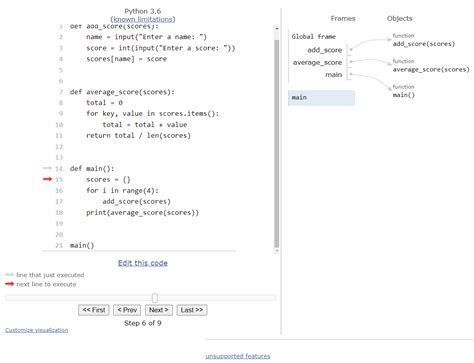Click line 21 'main()' call
Screen dimensions: 474x363
click(x=82, y=246)
